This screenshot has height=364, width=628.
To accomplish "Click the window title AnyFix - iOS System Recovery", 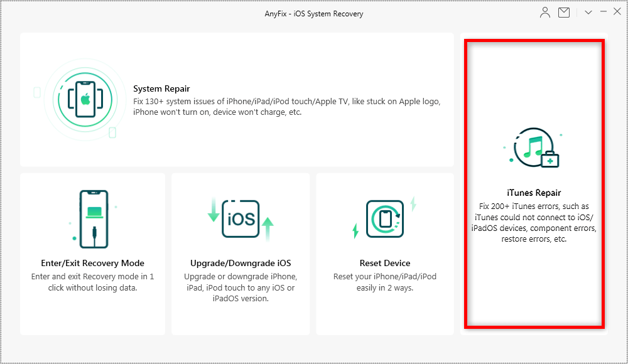I will coord(314,14).
